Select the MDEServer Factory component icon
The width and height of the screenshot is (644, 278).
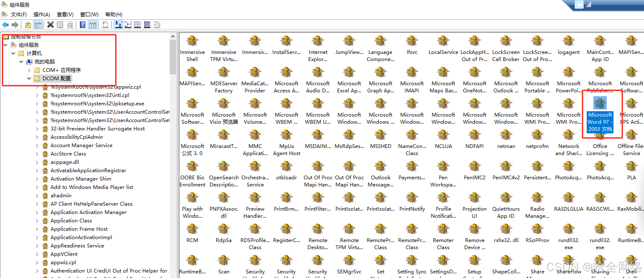(x=224, y=80)
